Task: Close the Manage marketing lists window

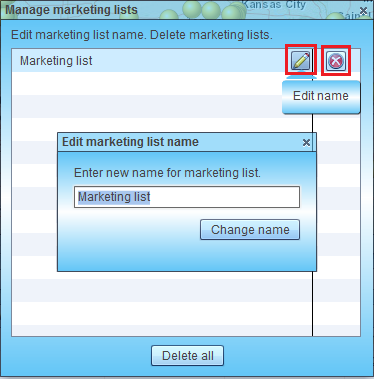Action: pos(363,11)
